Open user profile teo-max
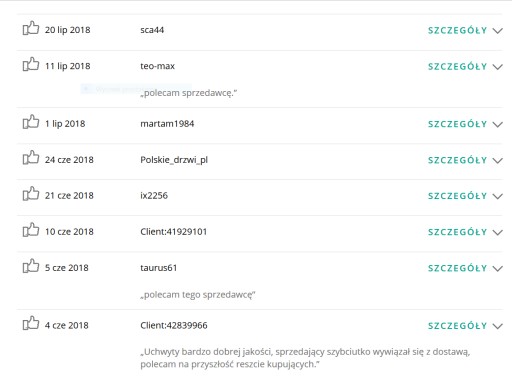 (x=157, y=66)
